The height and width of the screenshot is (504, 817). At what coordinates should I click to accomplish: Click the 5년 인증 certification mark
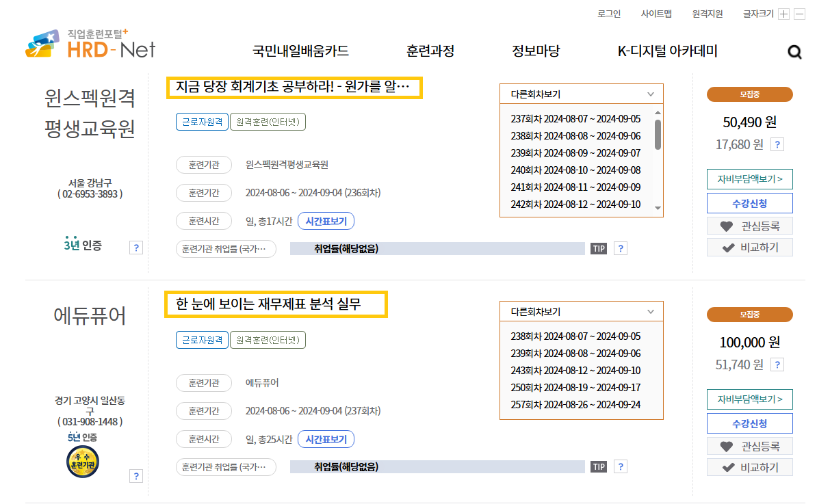pyautogui.click(x=82, y=438)
